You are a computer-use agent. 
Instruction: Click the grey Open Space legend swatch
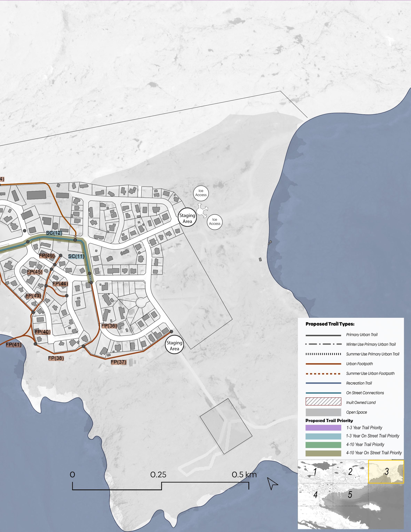click(323, 412)
